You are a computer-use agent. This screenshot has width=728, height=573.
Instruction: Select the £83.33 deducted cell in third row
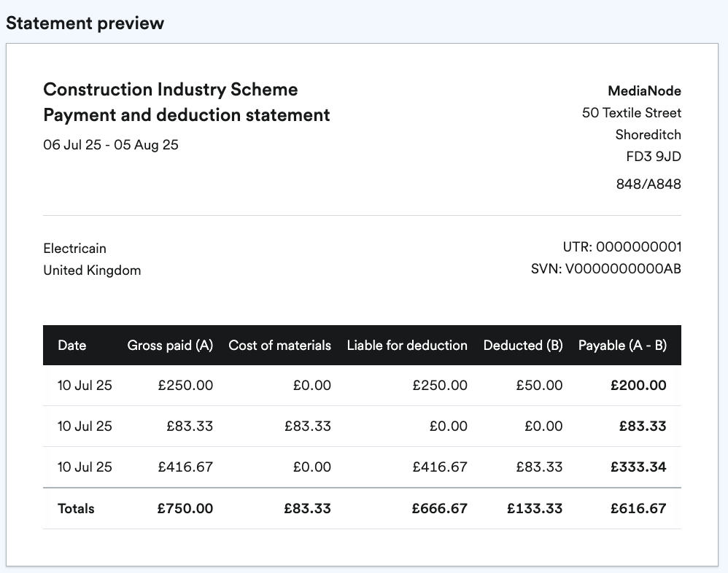coord(539,467)
